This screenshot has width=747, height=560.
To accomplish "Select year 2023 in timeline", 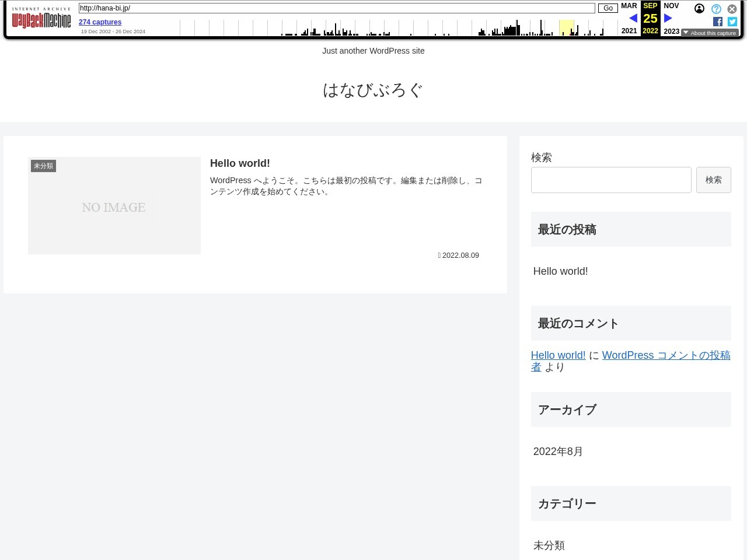I will click(x=671, y=31).
